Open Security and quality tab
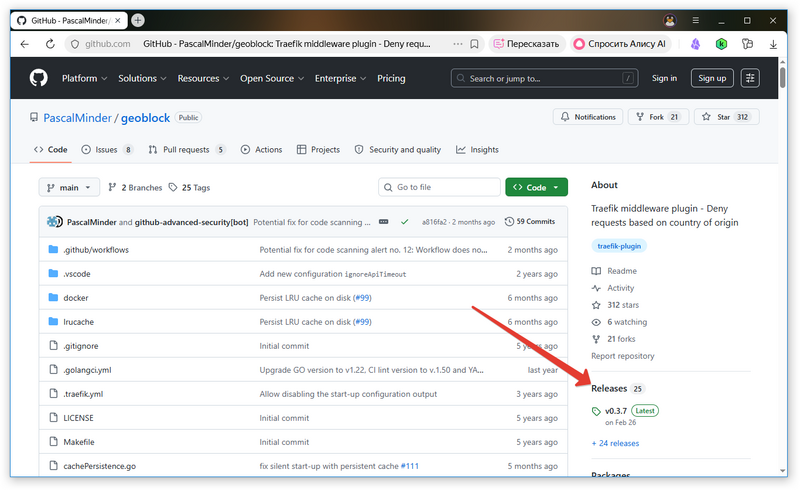 397,150
